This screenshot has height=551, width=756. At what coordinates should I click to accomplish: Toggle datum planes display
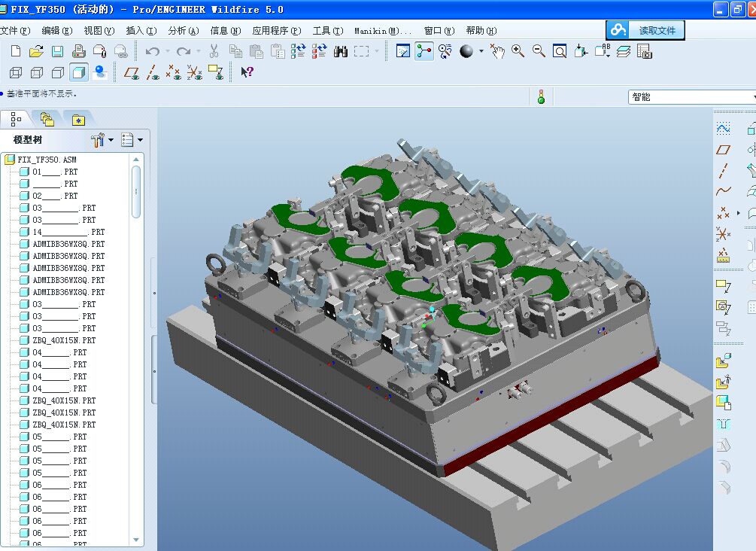(x=132, y=73)
